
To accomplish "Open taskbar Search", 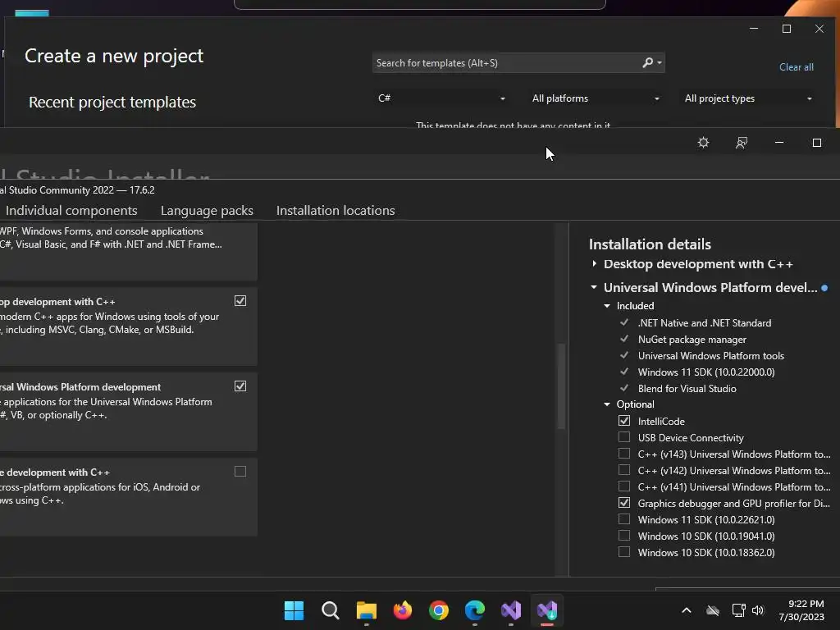I will tap(331, 610).
